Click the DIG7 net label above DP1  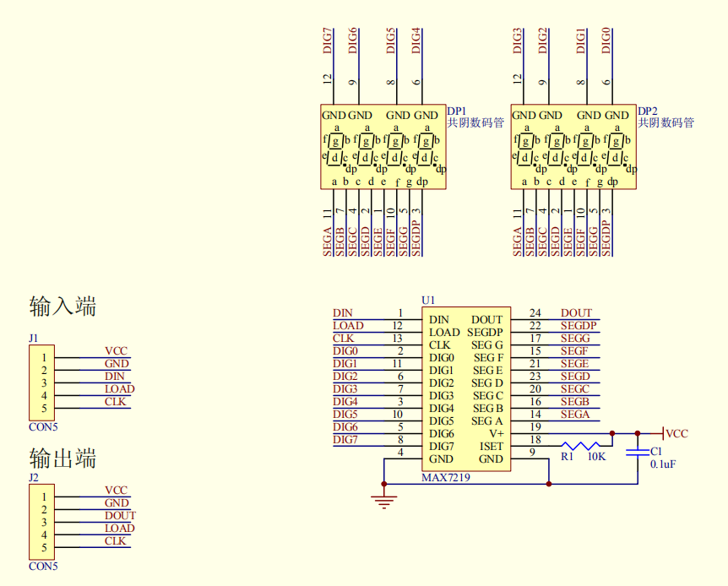(x=328, y=41)
